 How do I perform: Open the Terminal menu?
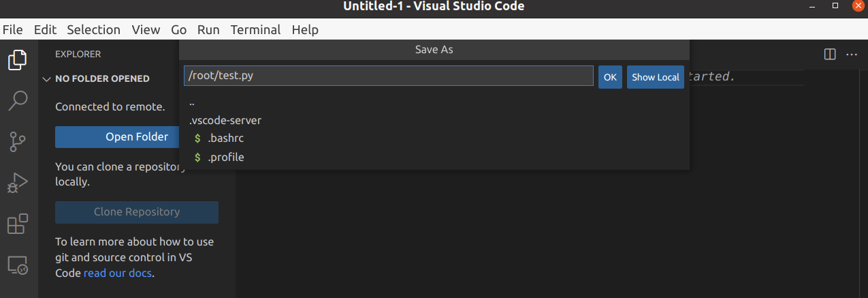click(x=255, y=29)
